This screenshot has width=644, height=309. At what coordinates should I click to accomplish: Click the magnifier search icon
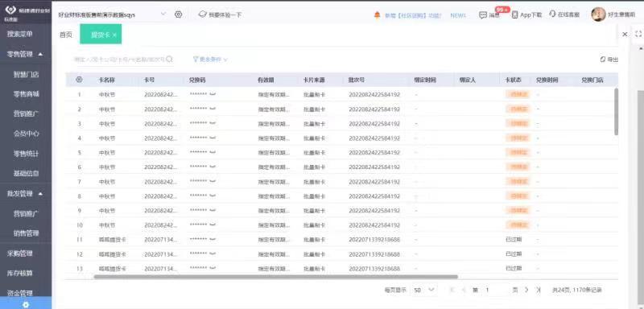[169, 60]
